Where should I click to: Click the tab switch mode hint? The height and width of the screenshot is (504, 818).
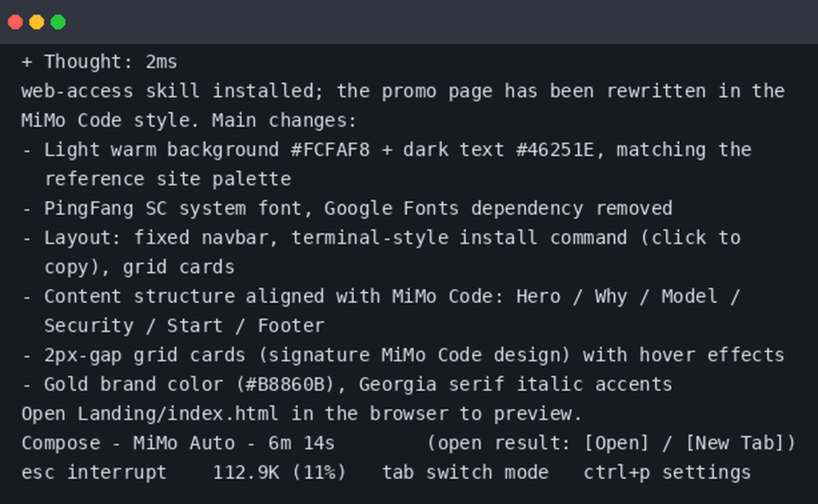(x=465, y=473)
